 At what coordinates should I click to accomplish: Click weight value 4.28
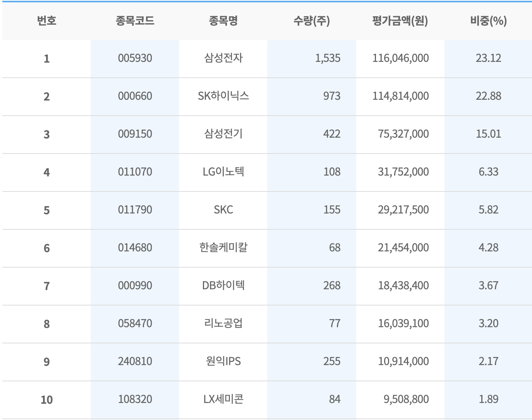489,248
